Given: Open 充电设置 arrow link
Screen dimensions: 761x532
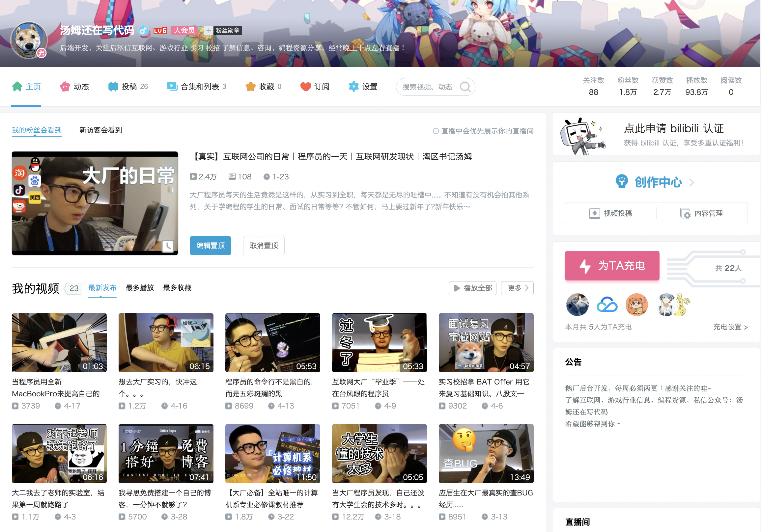Looking at the screenshot, I should pos(730,327).
